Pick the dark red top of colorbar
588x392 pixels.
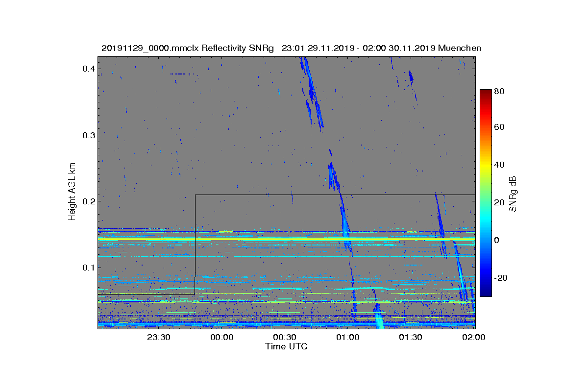click(486, 93)
